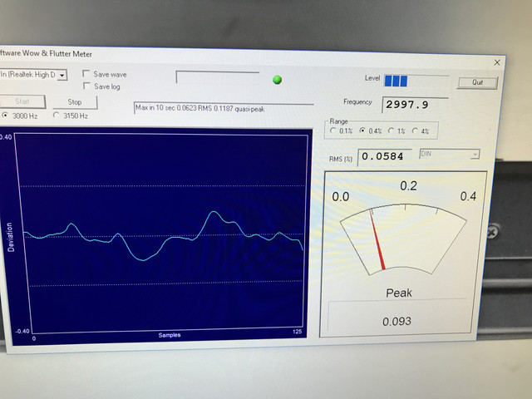Click the empty field beside the green light

(x=218, y=77)
